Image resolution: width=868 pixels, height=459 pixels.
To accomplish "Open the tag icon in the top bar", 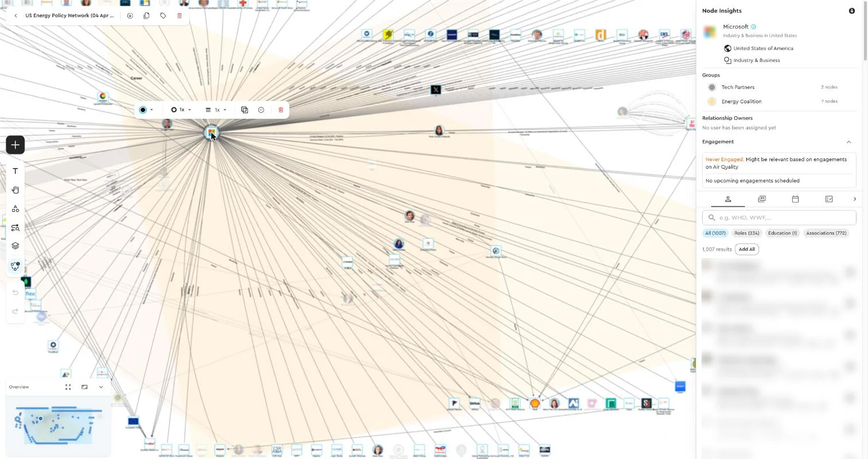I will click(163, 15).
